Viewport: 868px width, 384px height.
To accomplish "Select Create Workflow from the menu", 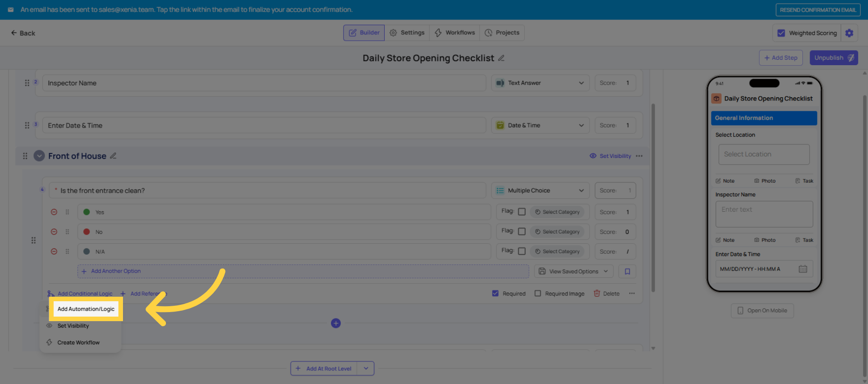I will pos(78,342).
